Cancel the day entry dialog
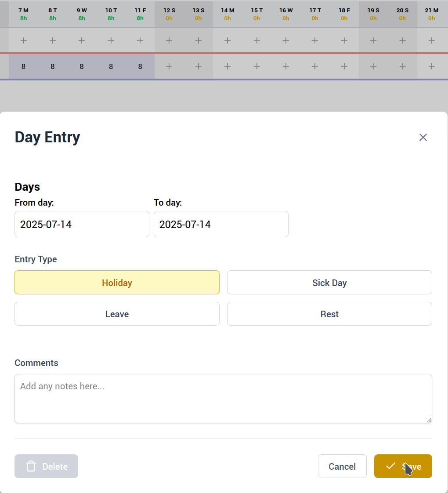Screen dimensions: 448x493 (x=342, y=466)
